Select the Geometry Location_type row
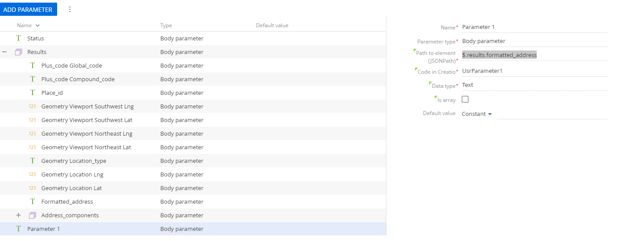 click(x=193, y=161)
